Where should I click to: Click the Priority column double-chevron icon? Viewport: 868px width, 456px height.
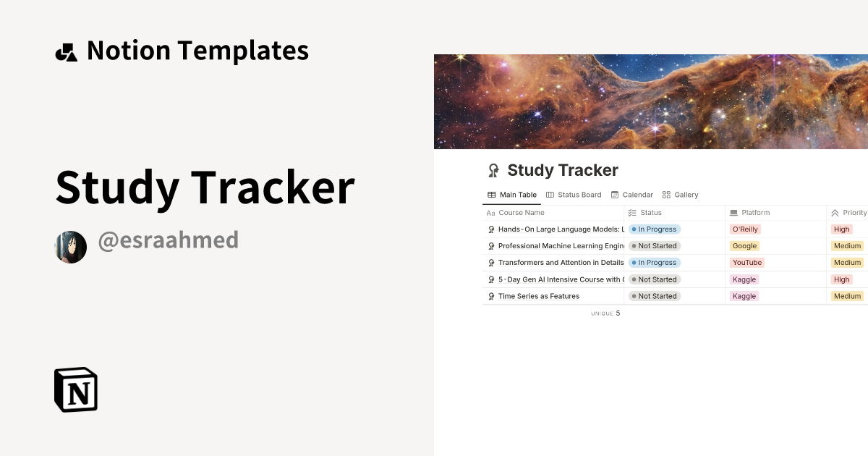(836, 212)
